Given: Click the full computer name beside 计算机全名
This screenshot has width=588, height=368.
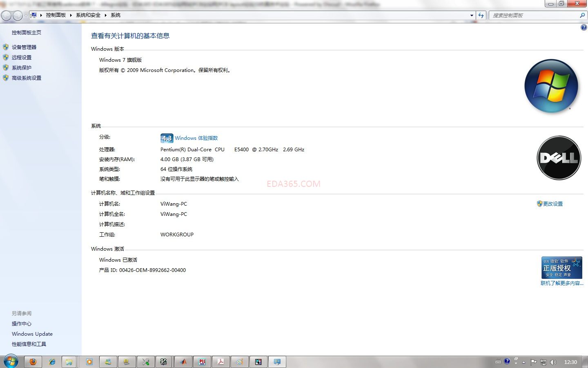Looking at the screenshot, I should 174,214.
